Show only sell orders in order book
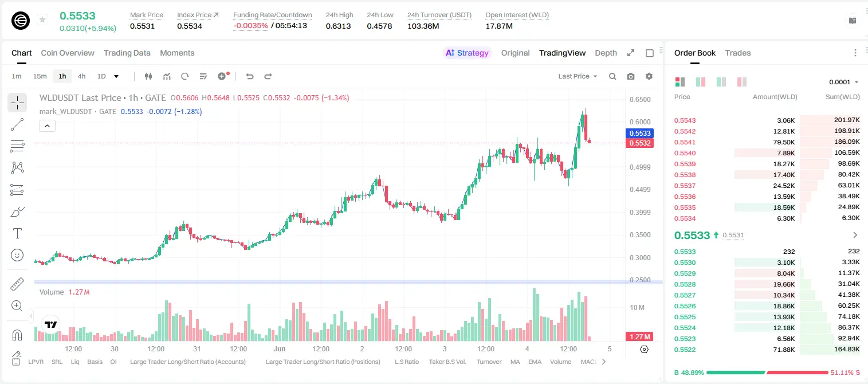Screen dimensions: 868x384 pos(741,82)
